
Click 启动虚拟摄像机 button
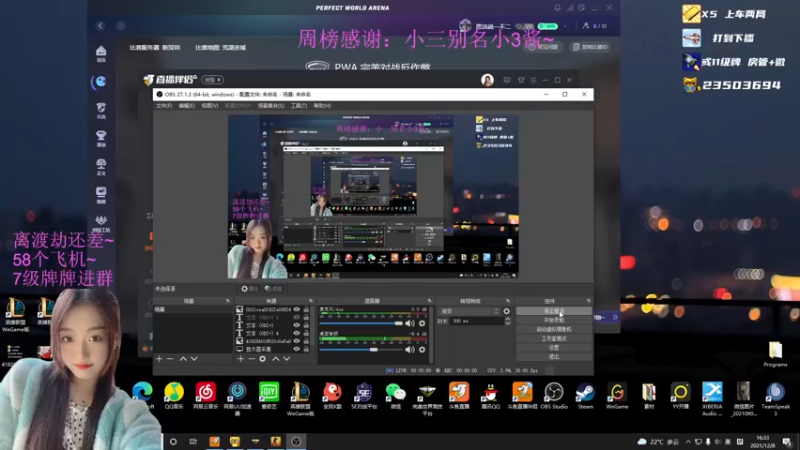click(x=554, y=329)
